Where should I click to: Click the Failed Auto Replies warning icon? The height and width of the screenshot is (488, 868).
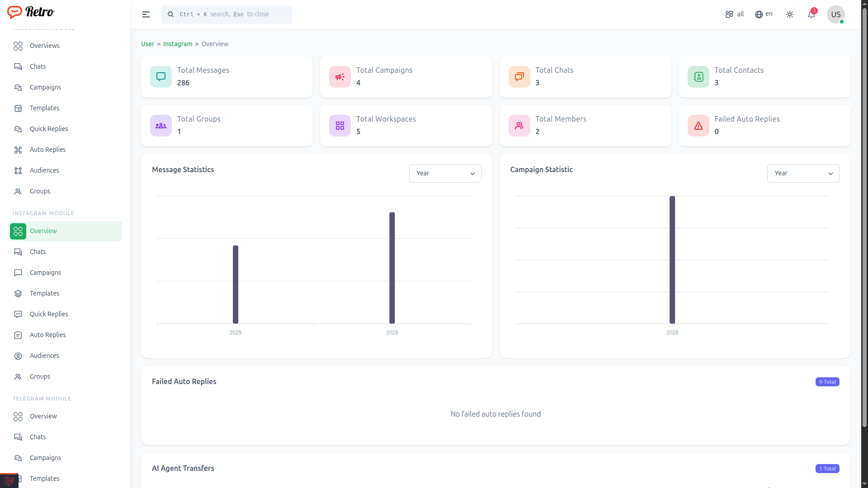coord(698,126)
